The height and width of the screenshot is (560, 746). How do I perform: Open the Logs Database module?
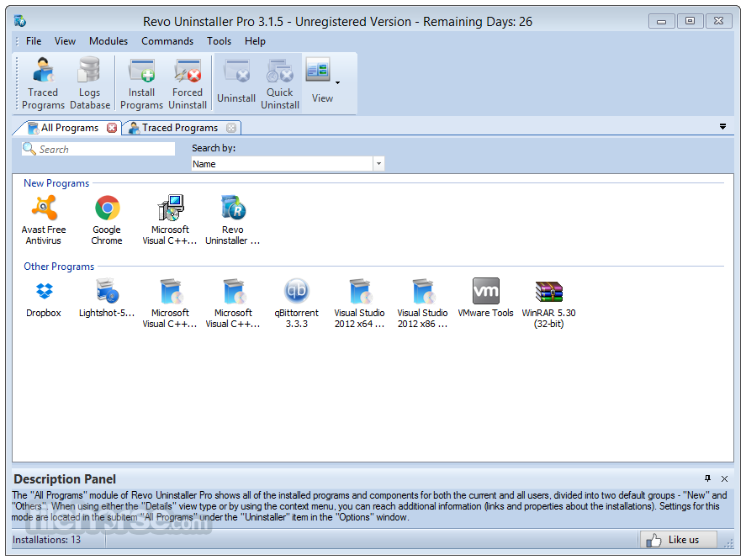coord(89,84)
